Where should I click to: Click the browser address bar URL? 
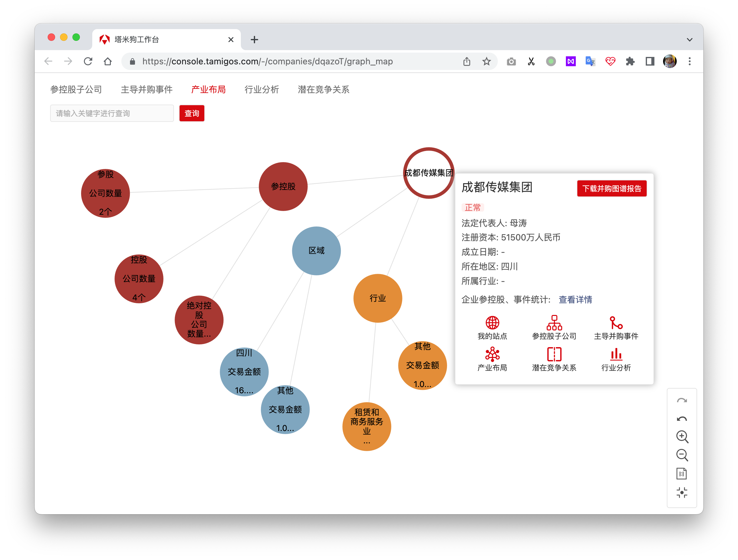(x=267, y=61)
